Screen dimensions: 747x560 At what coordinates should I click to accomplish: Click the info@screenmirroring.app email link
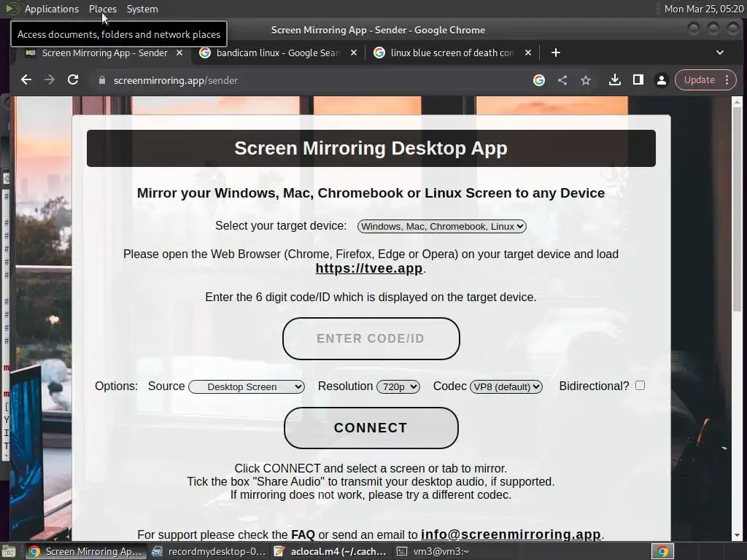click(511, 534)
